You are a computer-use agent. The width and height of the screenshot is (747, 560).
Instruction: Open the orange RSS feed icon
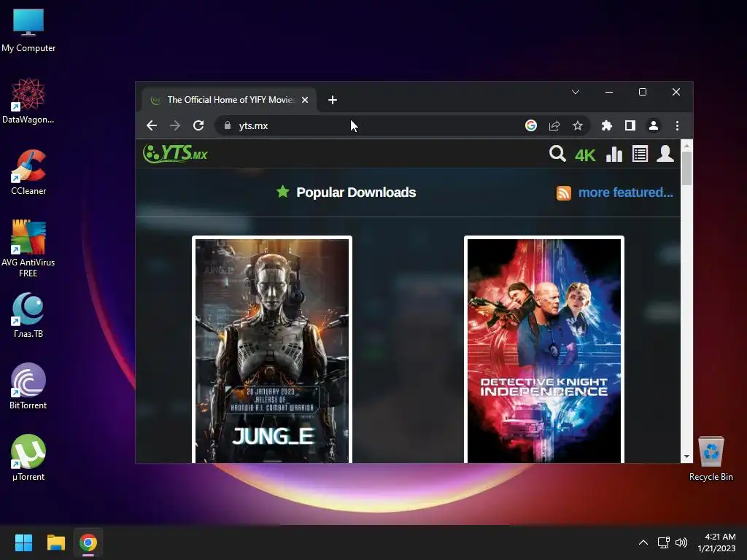tap(564, 192)
